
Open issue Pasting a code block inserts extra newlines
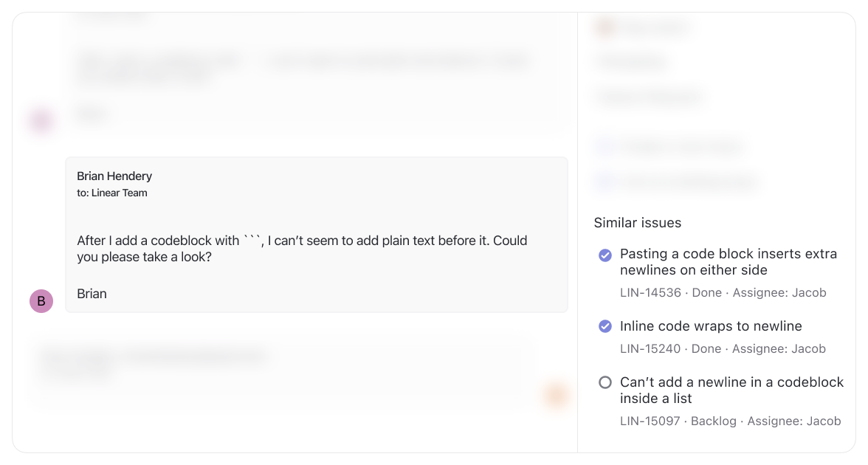tap(728, 262)
